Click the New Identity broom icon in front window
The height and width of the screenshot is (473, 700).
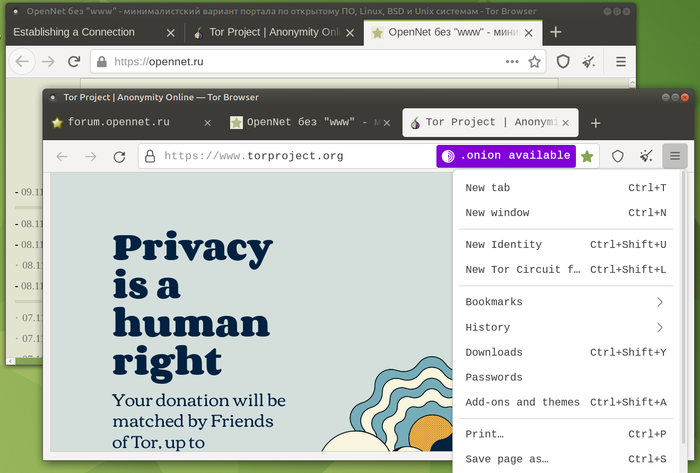click(x=646, y=156)
